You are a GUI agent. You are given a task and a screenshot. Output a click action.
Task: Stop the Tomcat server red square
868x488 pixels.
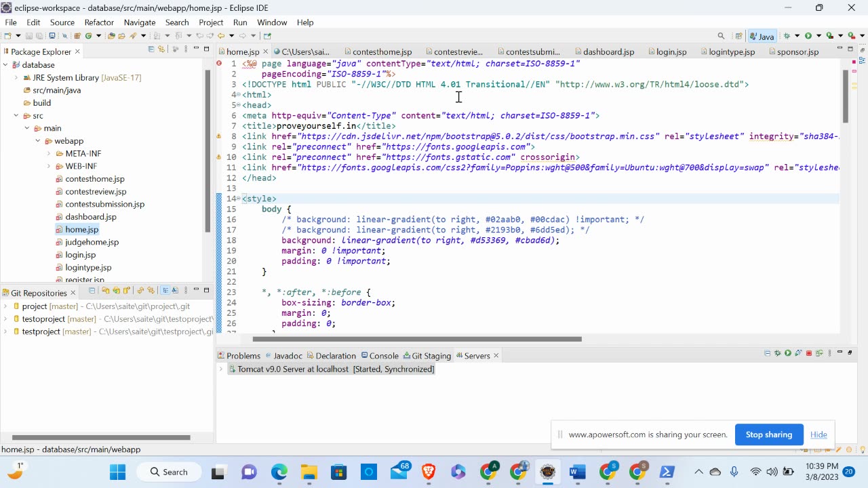pos(809,353)
